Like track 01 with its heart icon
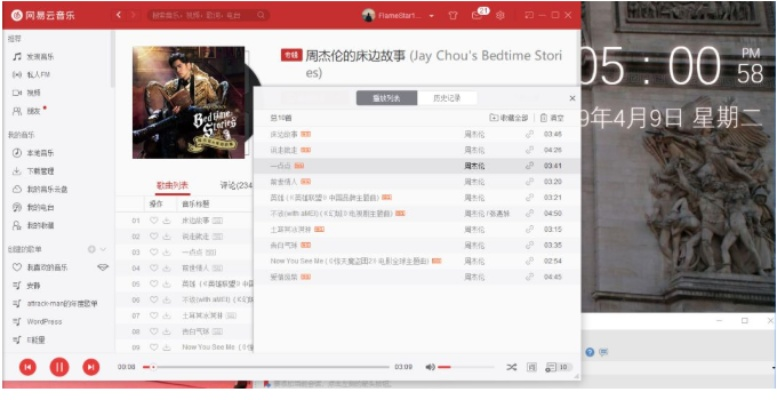 click(x=154, y=221)
